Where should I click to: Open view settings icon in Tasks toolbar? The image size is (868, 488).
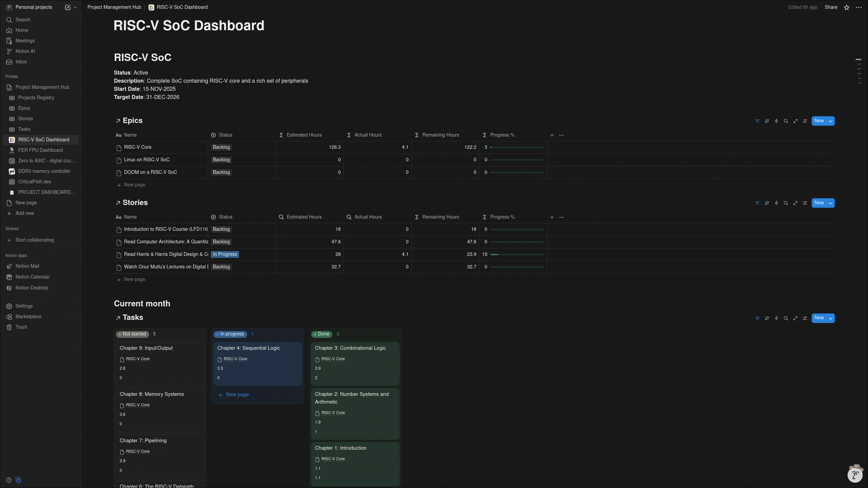[x=805, y=318]
